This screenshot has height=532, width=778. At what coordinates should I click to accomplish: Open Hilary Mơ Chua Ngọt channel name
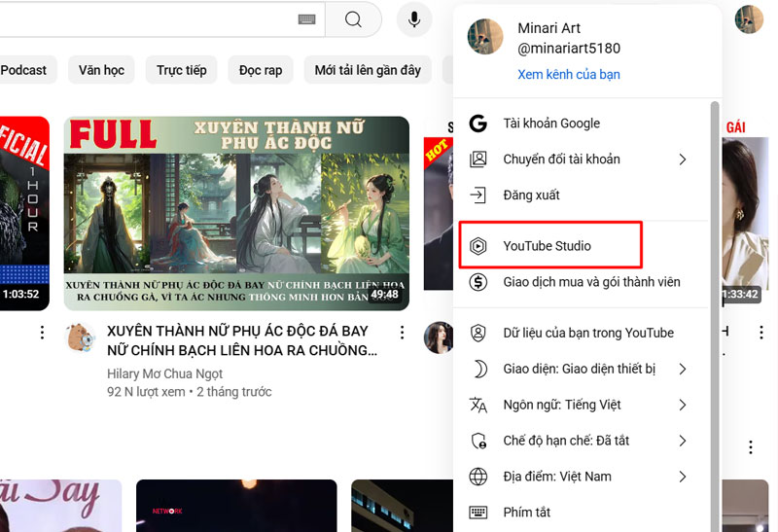click(164, 373)
